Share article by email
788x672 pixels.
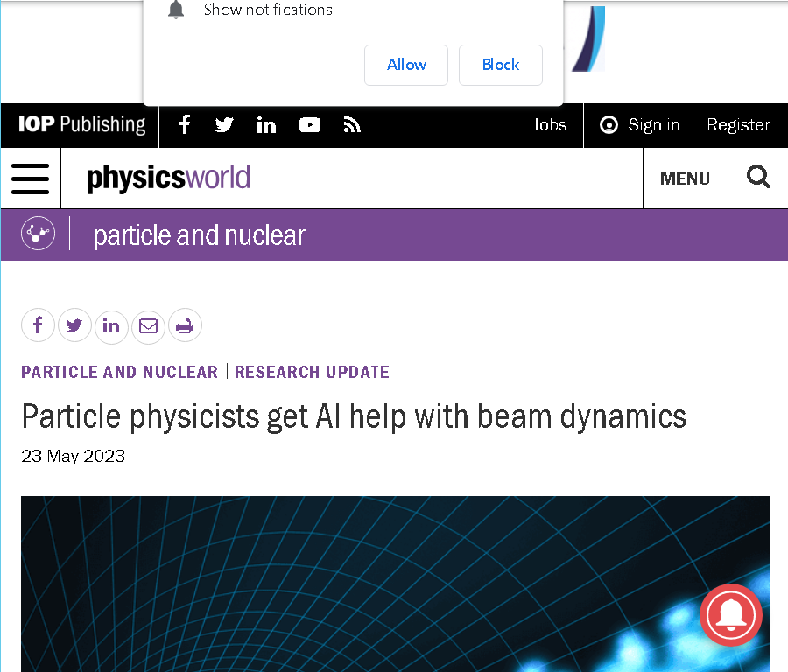click(148, 326)
